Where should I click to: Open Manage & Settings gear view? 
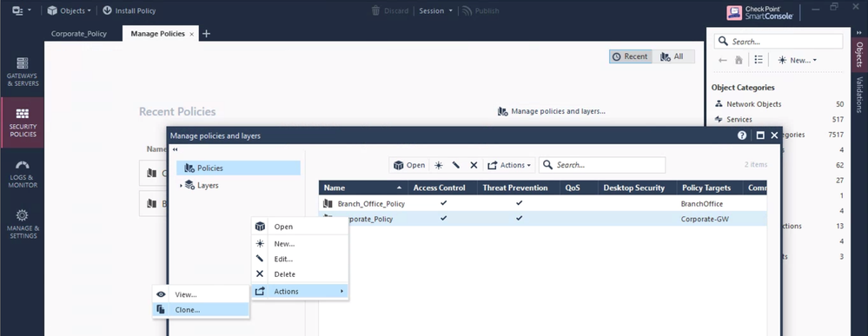tap(22, 224)
